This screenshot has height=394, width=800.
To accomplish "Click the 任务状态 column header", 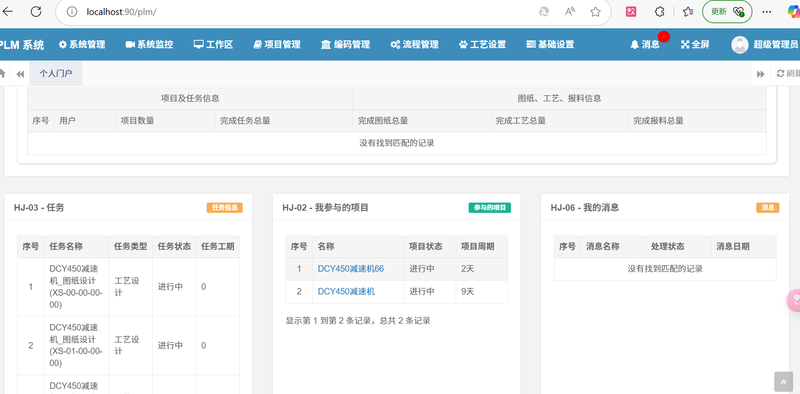I will (x=174, y=247).
